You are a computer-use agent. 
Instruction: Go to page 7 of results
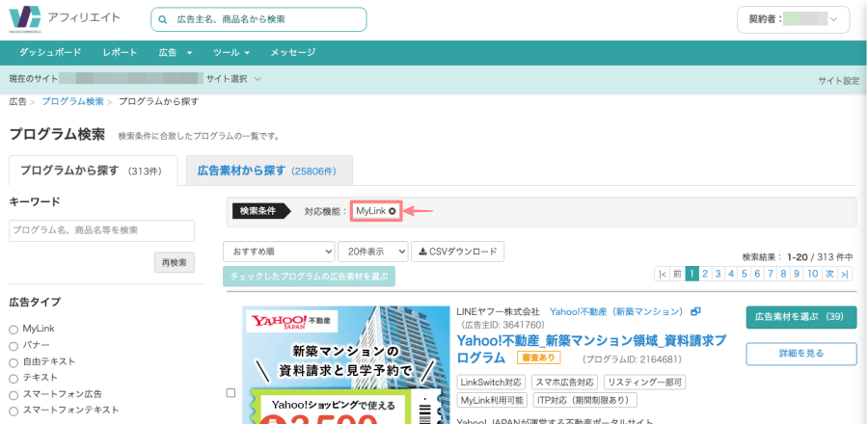(x=771, y=274)
